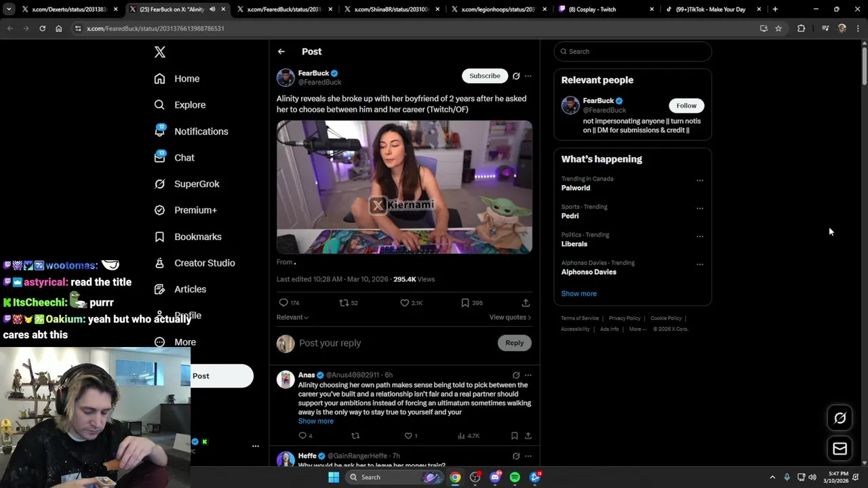Click the X logo in sidebar

click(x=160, y=52)
